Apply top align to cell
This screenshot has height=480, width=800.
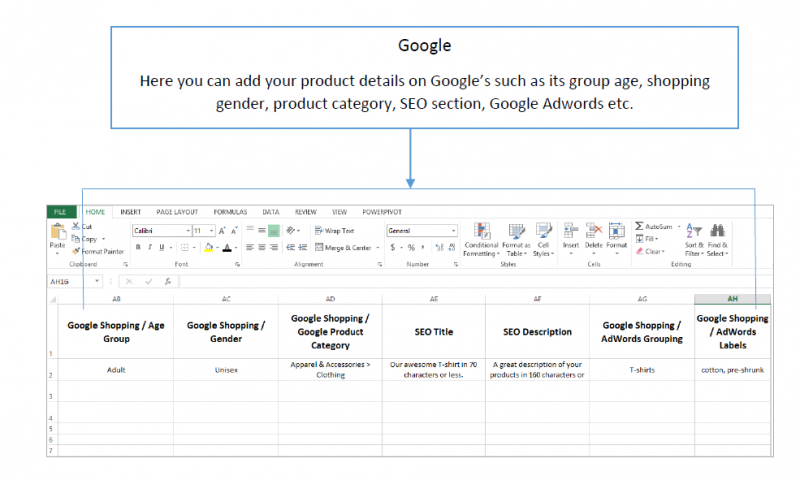[x=250, y=230]
